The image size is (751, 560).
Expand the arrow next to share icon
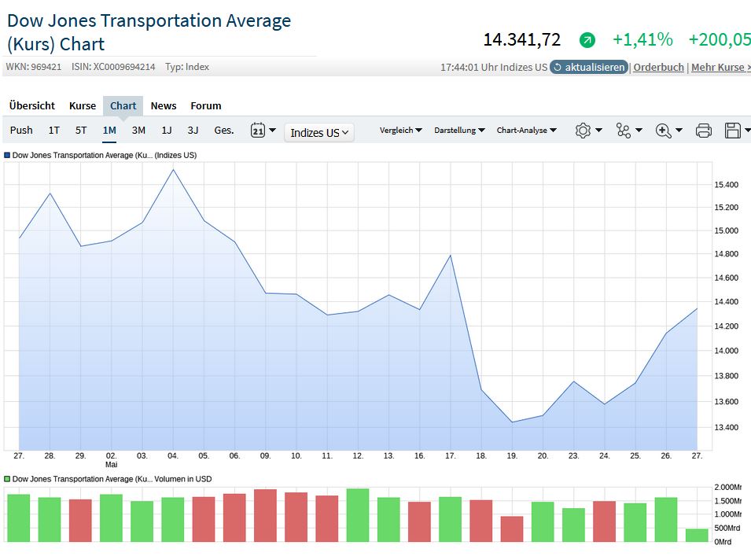(x=639, y=131)
